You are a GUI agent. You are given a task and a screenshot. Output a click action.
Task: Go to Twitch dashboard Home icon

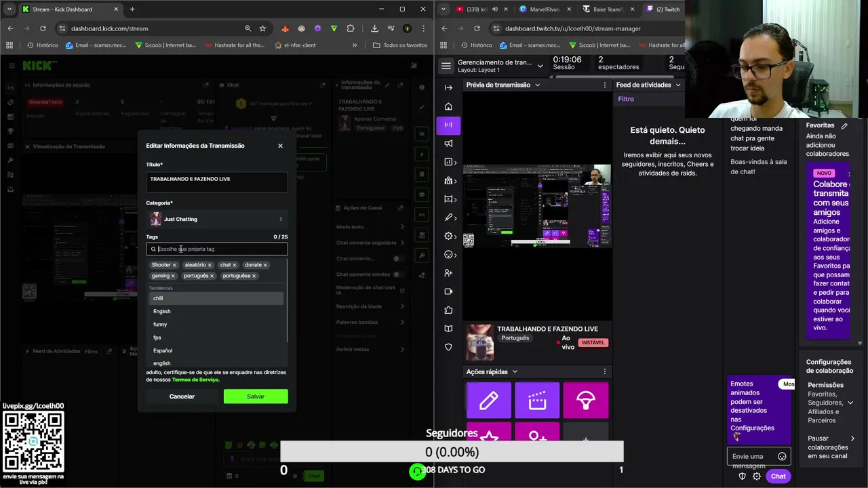(x=448, y=106)
